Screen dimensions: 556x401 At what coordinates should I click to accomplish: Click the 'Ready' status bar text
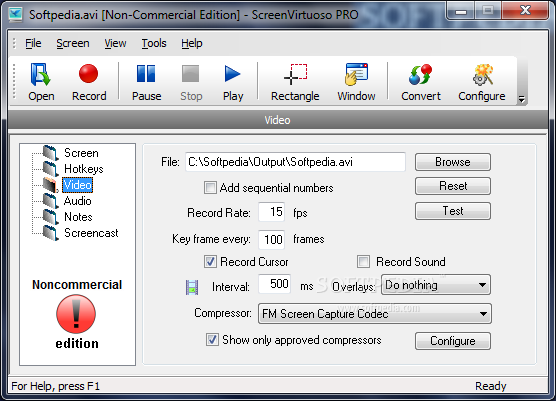pyautogui.click(x=490, y=386)
